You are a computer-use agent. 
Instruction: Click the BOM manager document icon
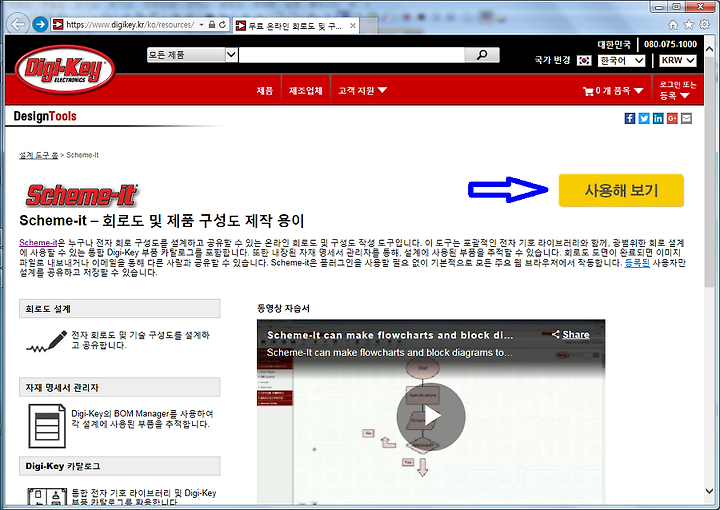[x=47, y=426]
